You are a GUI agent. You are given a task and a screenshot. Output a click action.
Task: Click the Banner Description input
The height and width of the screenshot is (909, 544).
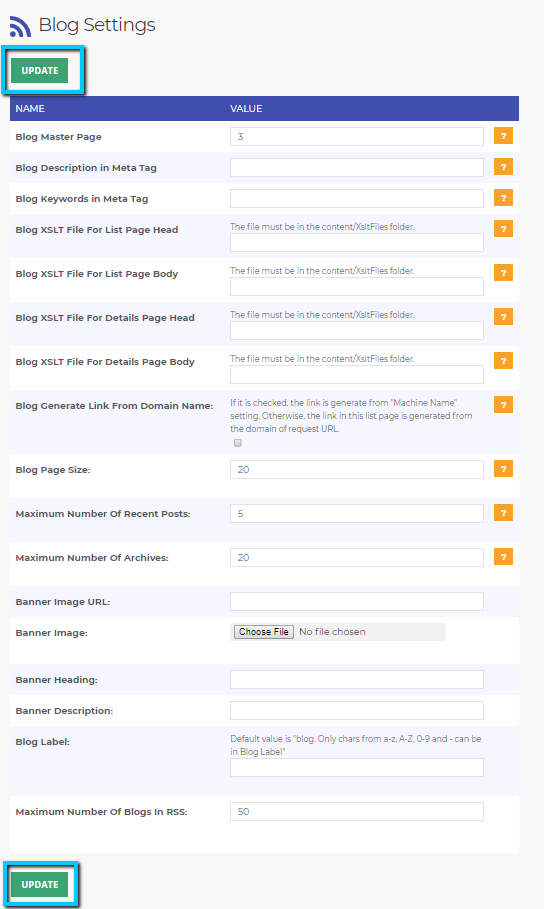tap(357, 711)
